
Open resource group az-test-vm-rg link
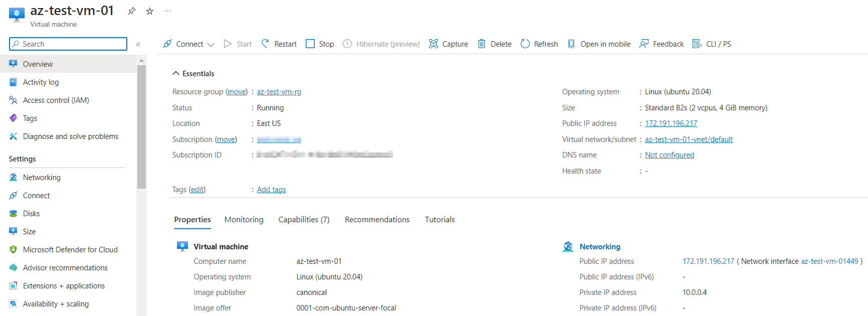pos(279,92)
